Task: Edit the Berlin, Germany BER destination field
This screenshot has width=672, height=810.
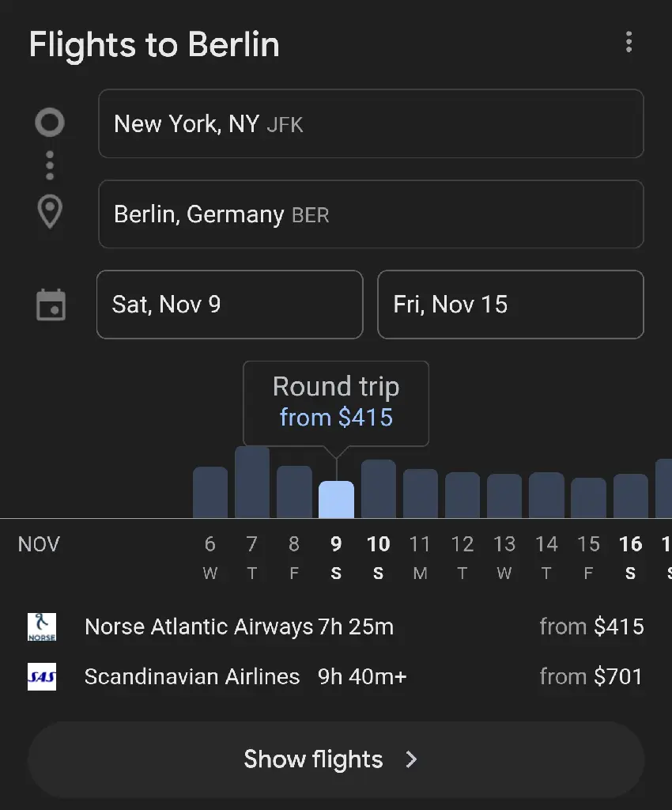Action: point(371,214)
